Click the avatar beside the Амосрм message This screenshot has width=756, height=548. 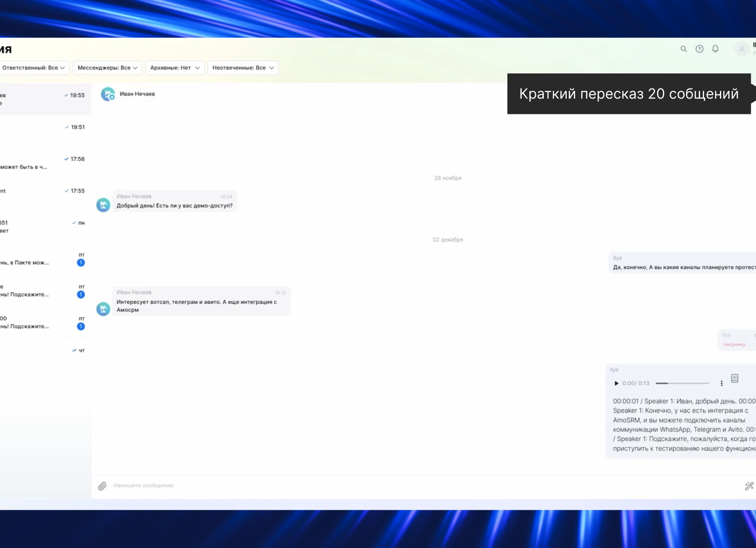[103, 309]
